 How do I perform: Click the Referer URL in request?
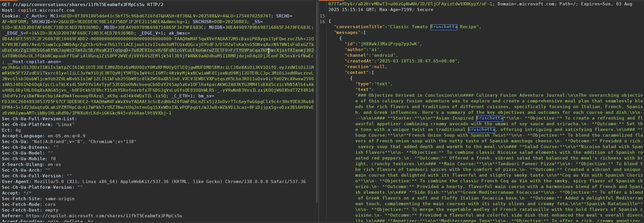click(104, 216)
